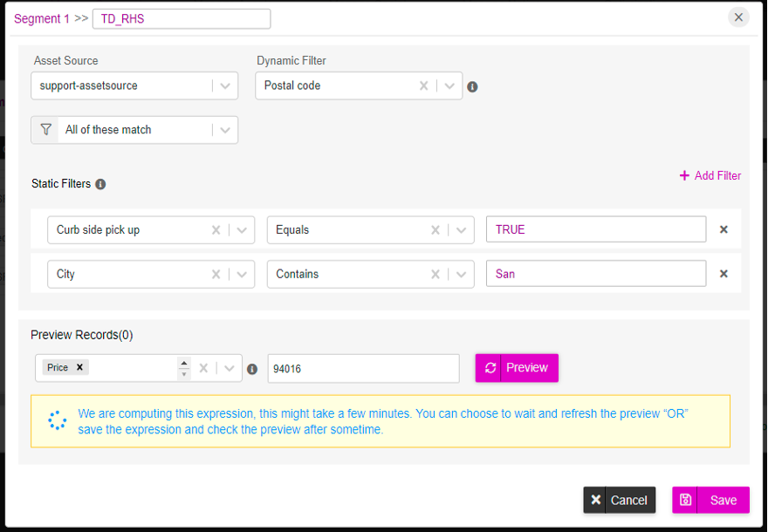Click info icon beside Price selector
The image size is (768, 532).
pyautogui.click(x=252, y=369)
